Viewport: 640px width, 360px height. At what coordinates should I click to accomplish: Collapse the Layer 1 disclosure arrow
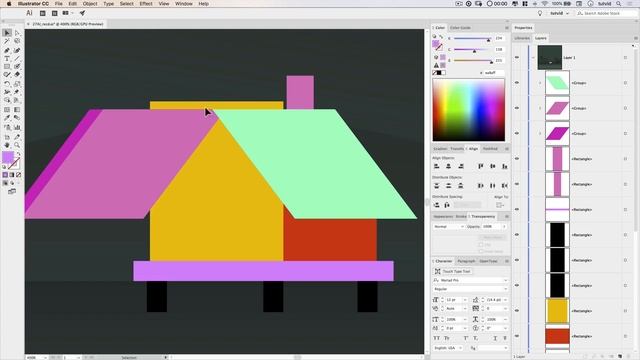point(533,58)
